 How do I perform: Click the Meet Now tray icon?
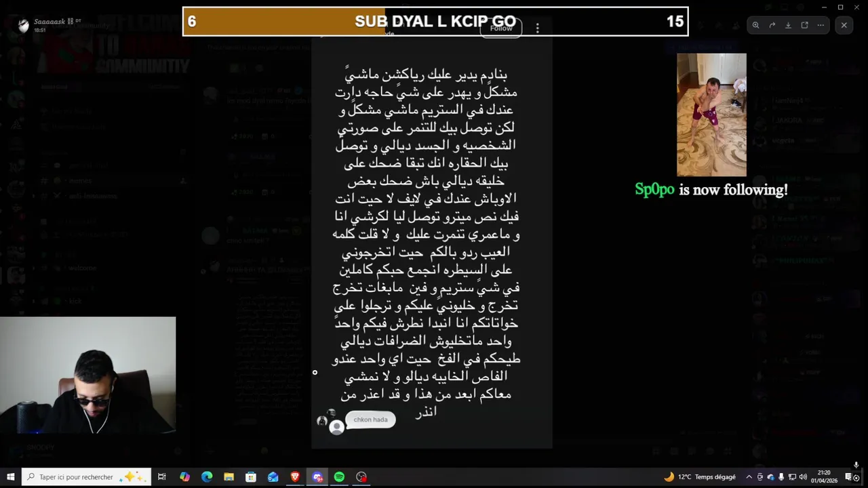click(x=760, y=477)
